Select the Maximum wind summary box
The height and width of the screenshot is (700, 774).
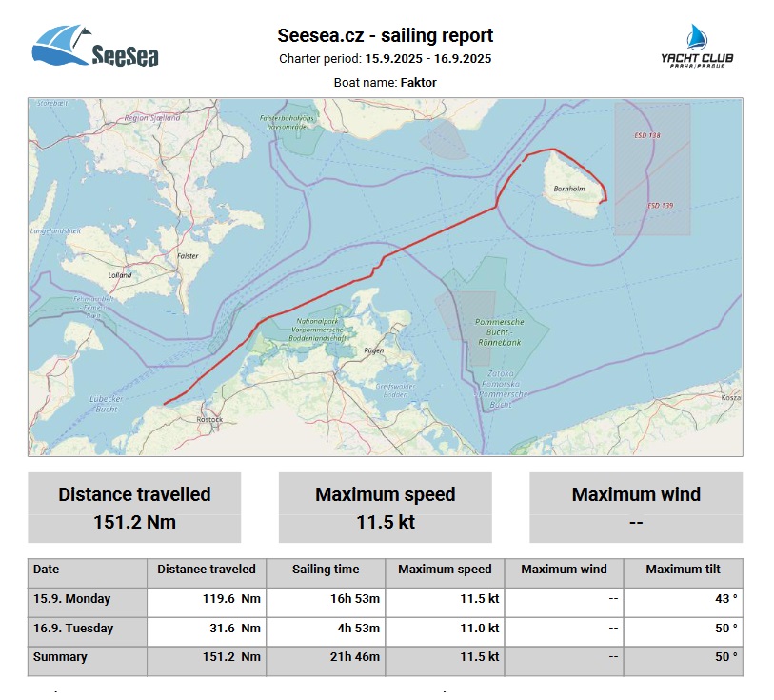635,508
